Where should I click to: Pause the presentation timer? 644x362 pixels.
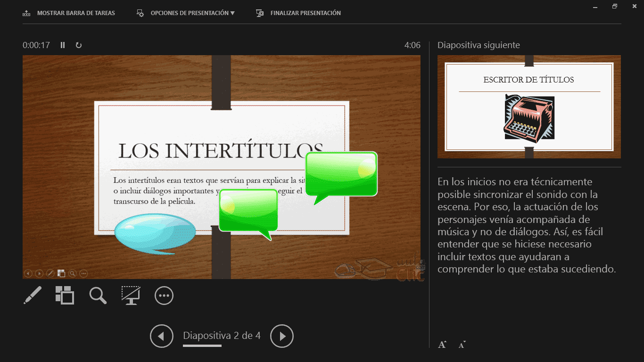pos(63,45)
